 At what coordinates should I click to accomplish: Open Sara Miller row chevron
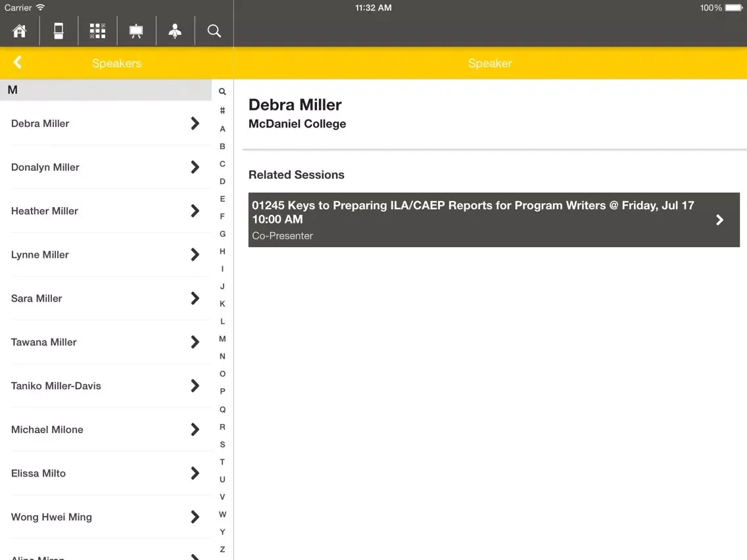click(x=195, y=298)
